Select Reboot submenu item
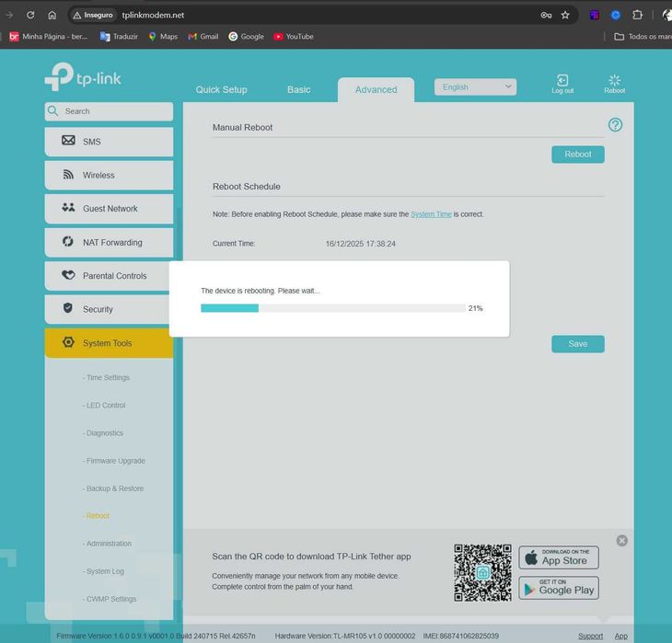 pos(96,516)
